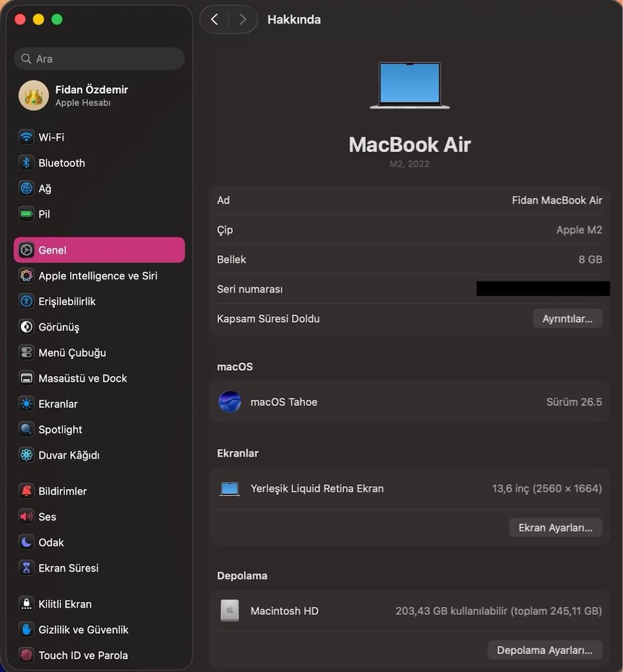This screenshot has height=672, width=623.
Task: Select Ekran Süresi label in sidebar
Action: tap(68, 568)
